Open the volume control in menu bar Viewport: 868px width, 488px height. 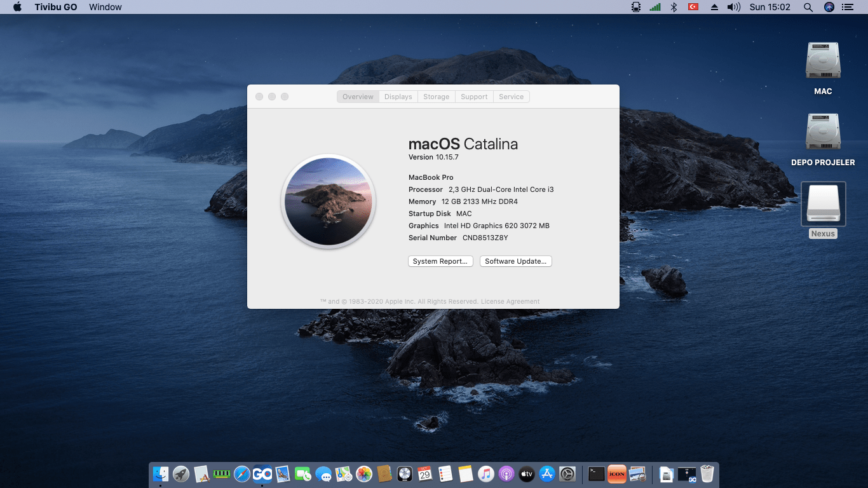(733, 7)
